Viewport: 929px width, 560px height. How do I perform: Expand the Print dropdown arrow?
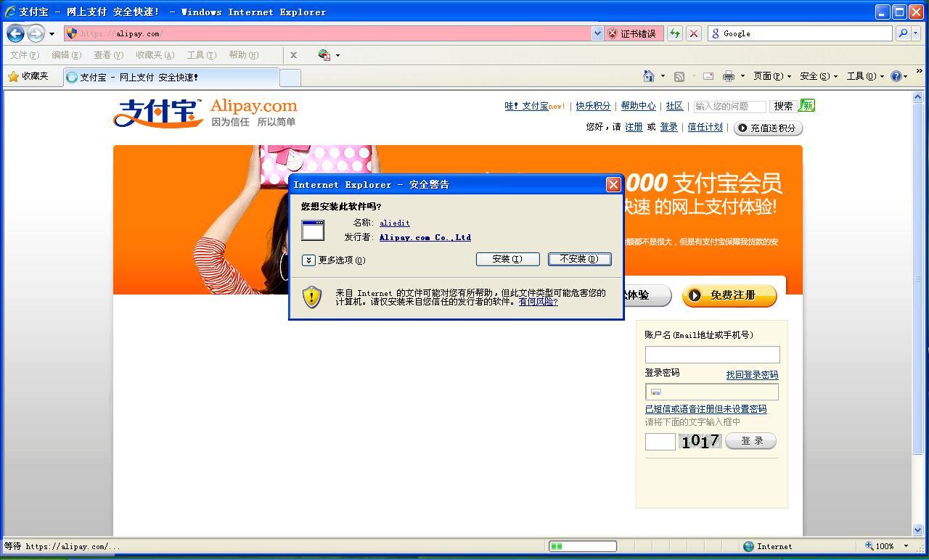click(742, 76)
